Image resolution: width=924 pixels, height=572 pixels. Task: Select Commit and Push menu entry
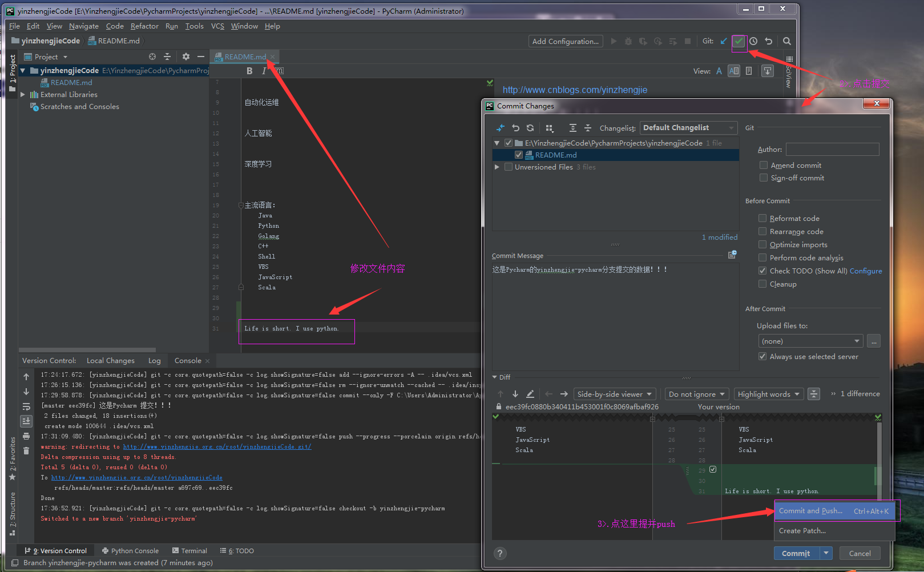click(x=834, y=511)
